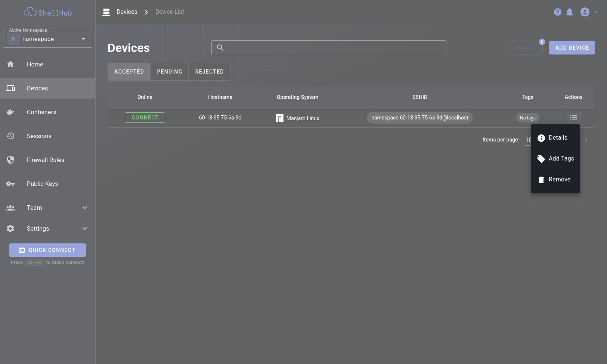This screenshot has width=607, height=364.
Task: Open Public Keys page
Action: click(x=47, y=184)
